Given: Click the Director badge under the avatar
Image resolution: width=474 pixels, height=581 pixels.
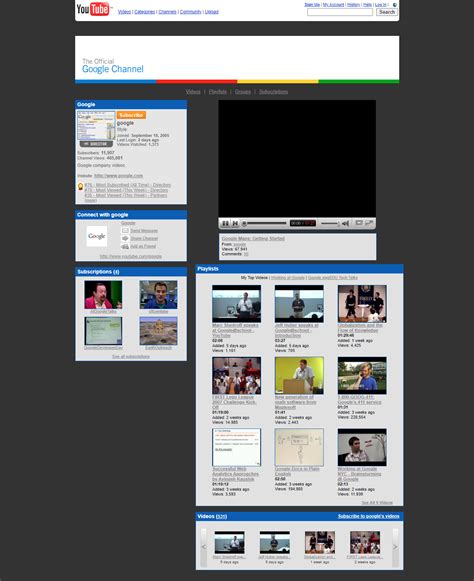Looking at the screenshot, I should 96,144.
